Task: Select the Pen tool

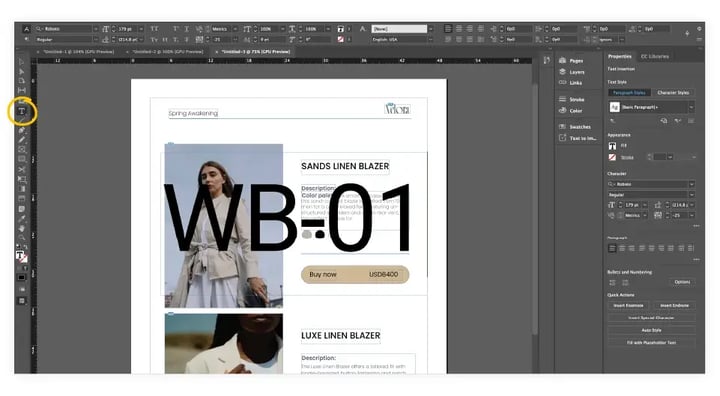Action: click(22, 130)
